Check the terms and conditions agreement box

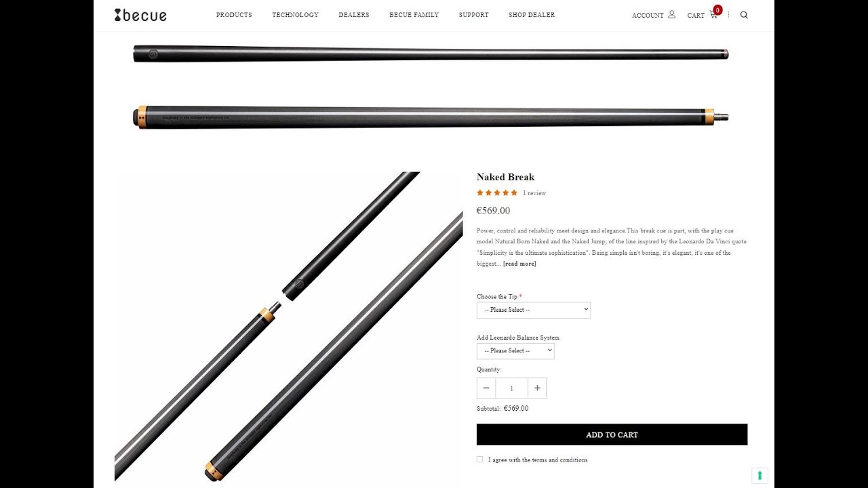[480, 460]
